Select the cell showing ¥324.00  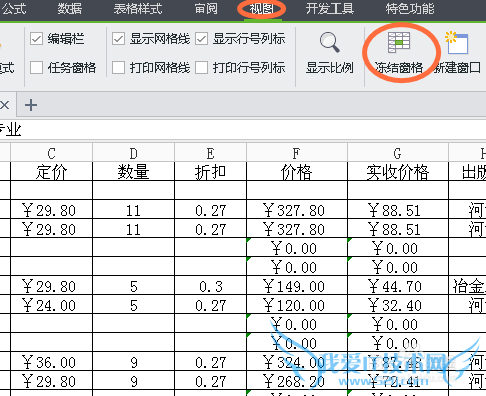tap(297, 362)
